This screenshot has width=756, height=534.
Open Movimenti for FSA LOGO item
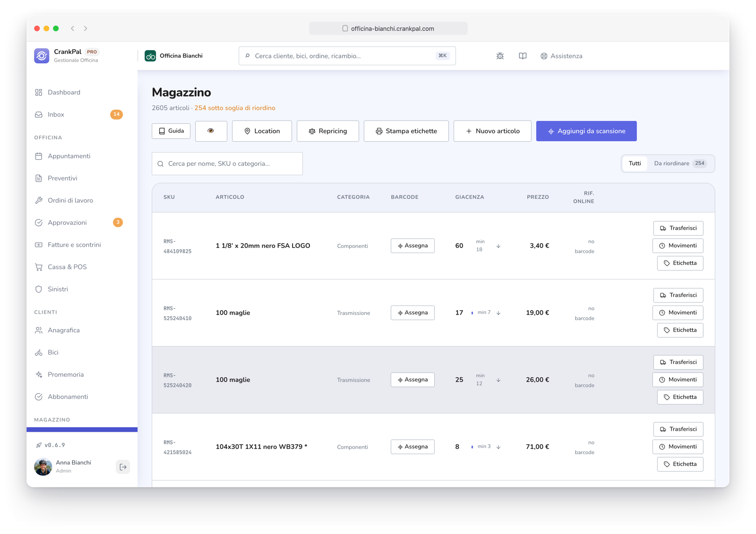pyautogui.click(x=678, y=246)
